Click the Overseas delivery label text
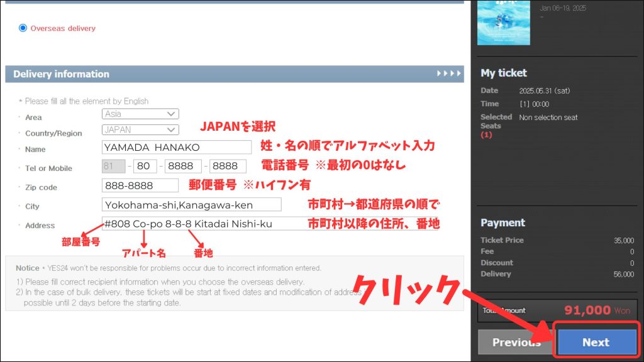 pyautogui.click(x=63, y=28)
